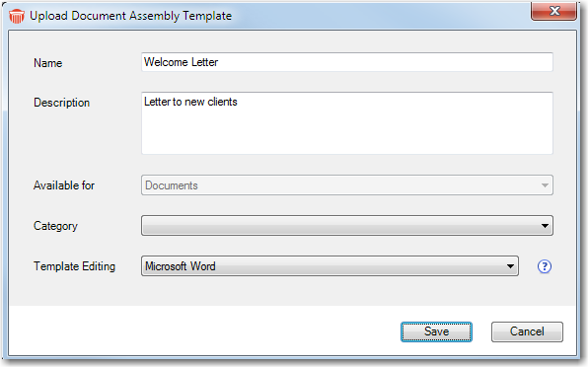Open the blue question mark help icon

[x=545, y=266]
